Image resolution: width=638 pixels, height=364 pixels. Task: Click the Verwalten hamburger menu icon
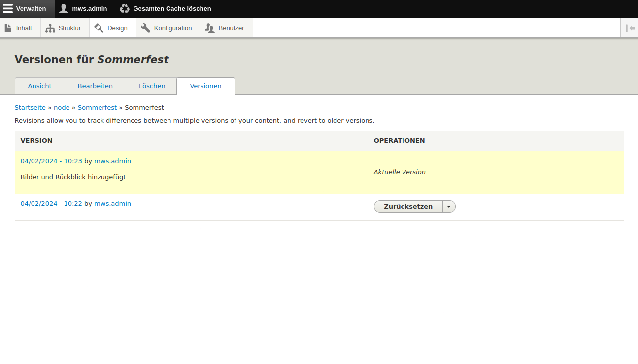point(8,9)
